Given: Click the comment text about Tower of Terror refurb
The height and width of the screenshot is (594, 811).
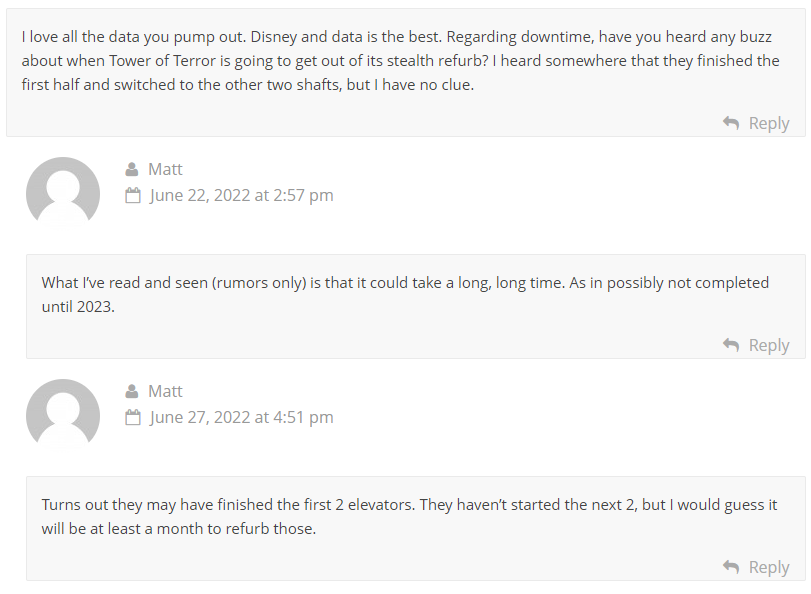Looking at the screenshot, I should (x=400, y=61).
